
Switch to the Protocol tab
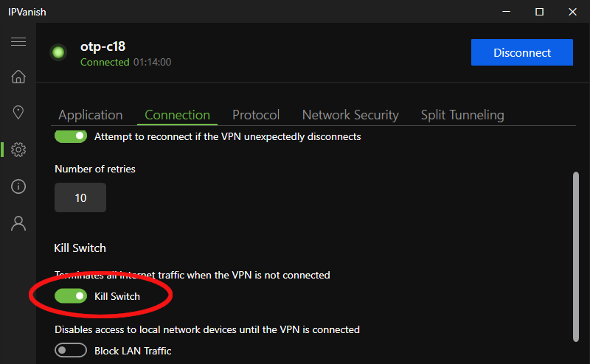coord(256,115)
